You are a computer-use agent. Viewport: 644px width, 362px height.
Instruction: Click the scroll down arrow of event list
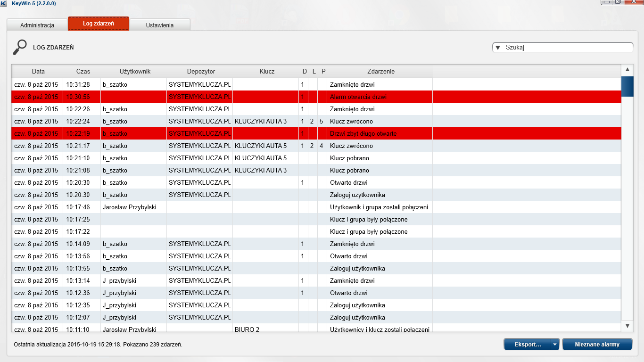[627, 326]
